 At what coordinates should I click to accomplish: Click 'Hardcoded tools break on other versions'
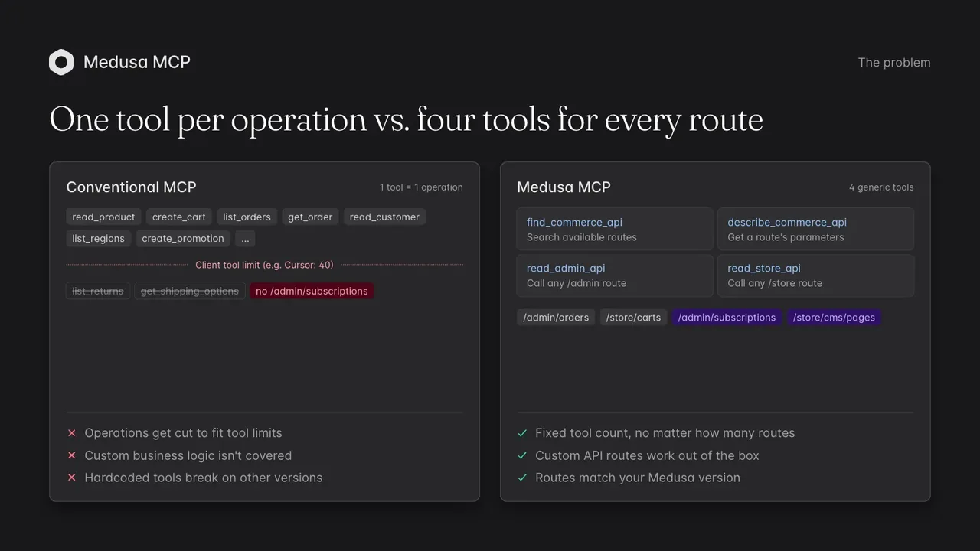click(x=204, y=478)
